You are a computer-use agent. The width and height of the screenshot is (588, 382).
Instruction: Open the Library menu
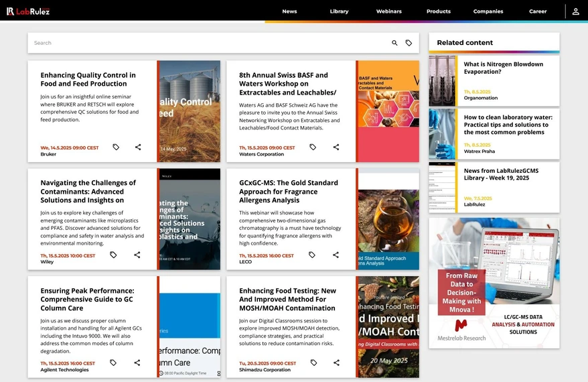click(339, 11)
